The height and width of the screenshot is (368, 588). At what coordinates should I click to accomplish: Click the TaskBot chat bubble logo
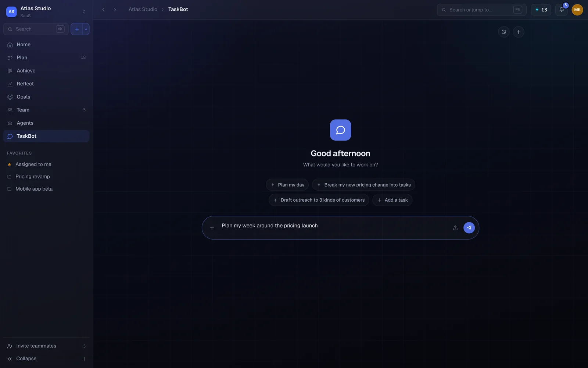(341, 130)
